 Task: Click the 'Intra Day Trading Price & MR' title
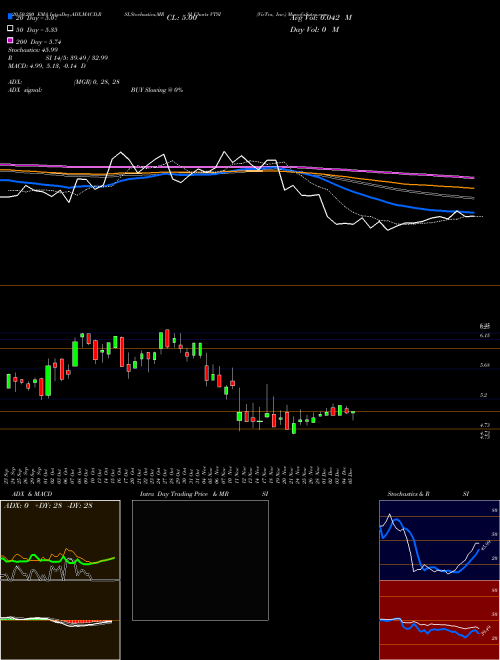[x=184, y=494]
